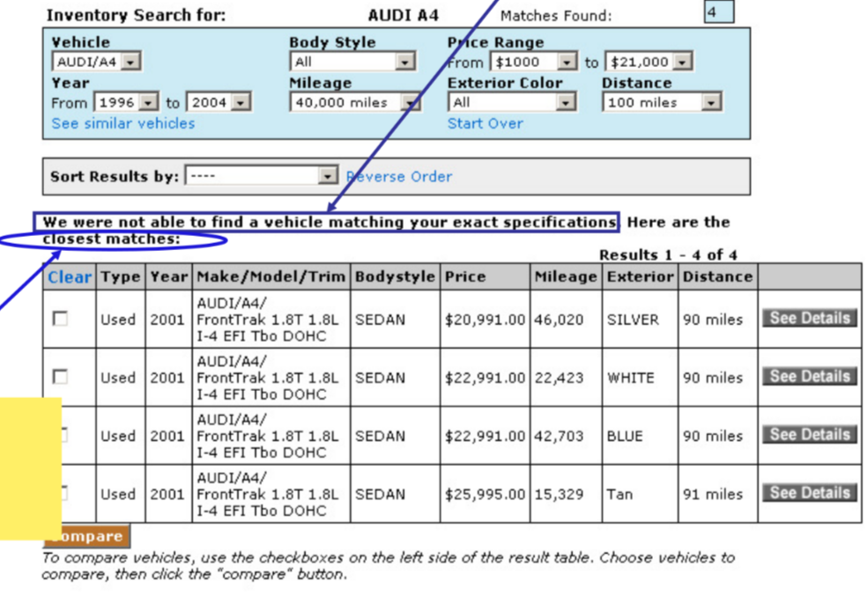The width and height of the screenshot is (868, 597).
Task: Click the $20,991.00 price cell
Action: (485, 320)
